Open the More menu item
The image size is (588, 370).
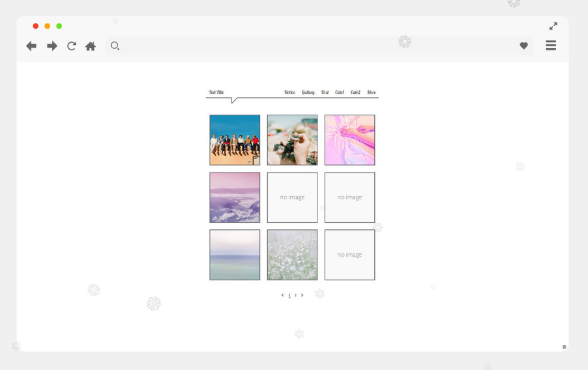[x=372, y=92]
